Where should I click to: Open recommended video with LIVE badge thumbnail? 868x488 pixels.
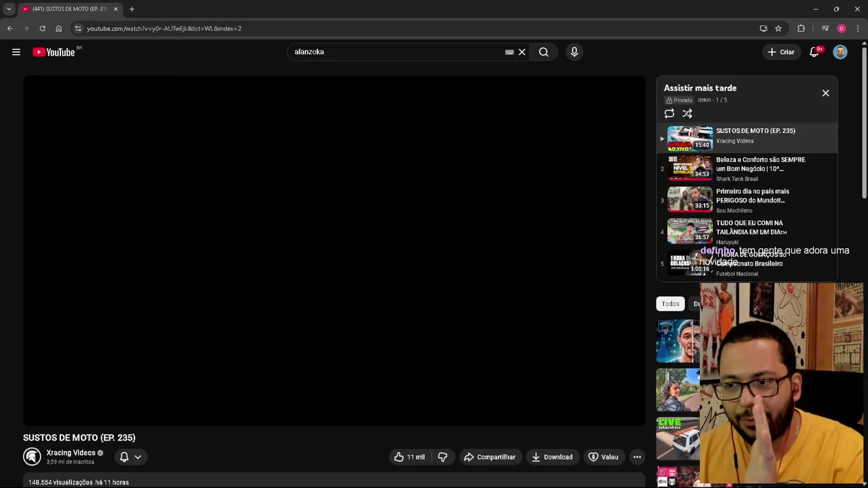coord(677,439)
